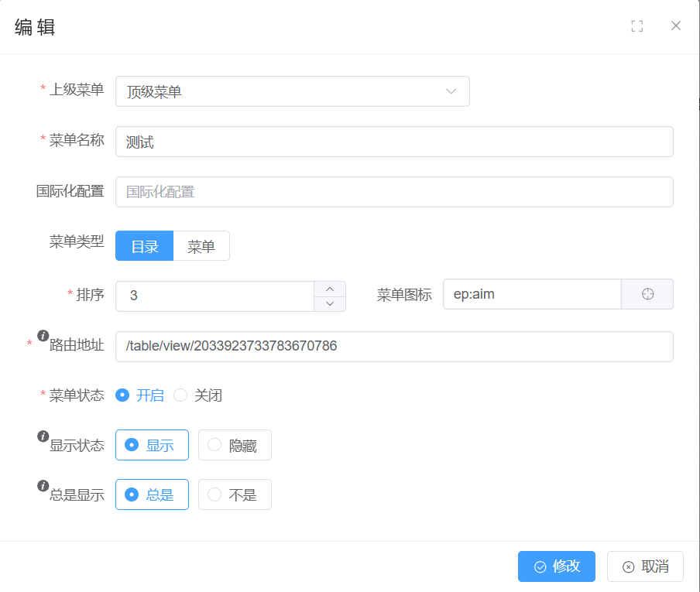Decrease 排序 value with down arrow
This screenshot has height=592, width=700.
tap(330, 303)
